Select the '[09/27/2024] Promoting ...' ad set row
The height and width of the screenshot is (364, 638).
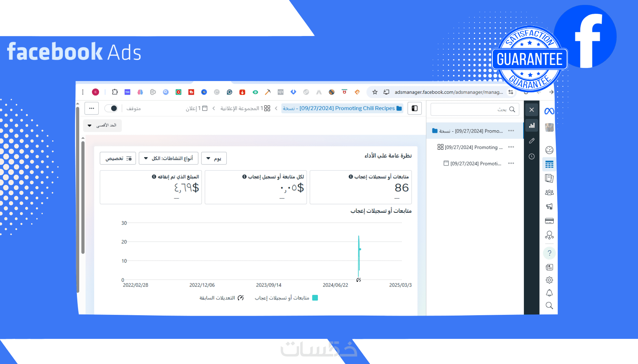click(475, 147)
